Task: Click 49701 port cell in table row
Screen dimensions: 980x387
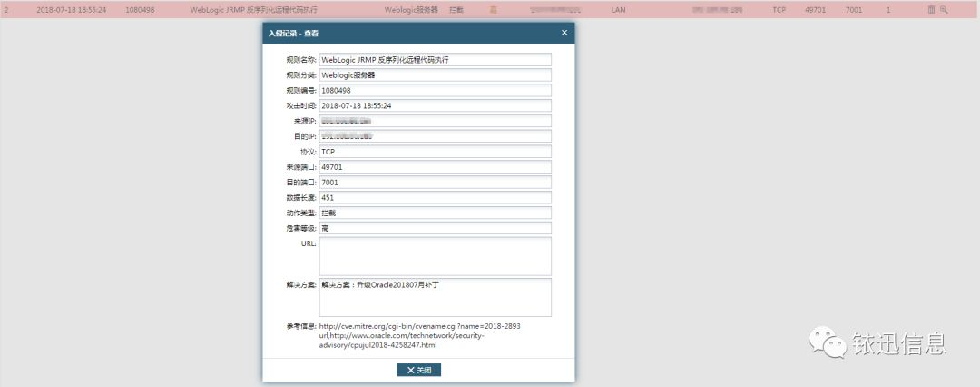Action: point(815,10)
